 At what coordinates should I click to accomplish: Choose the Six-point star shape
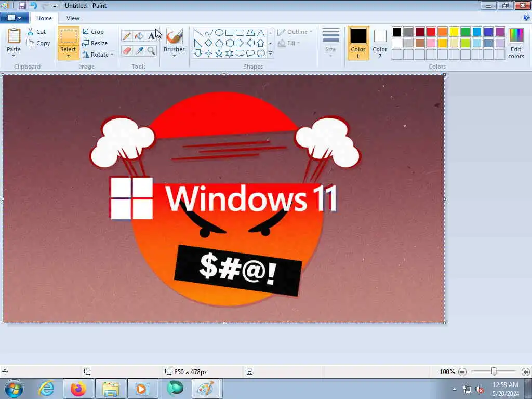229,54
